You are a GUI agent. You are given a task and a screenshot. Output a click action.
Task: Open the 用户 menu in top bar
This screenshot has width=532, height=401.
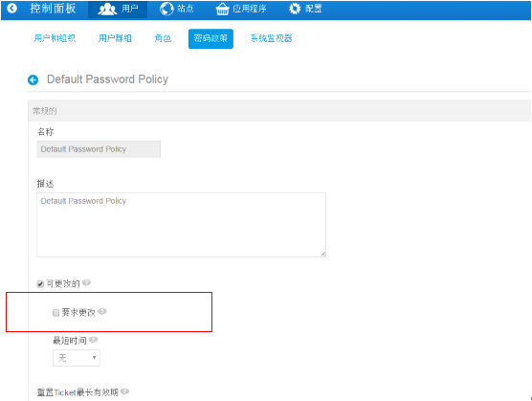tap(118, 9)
